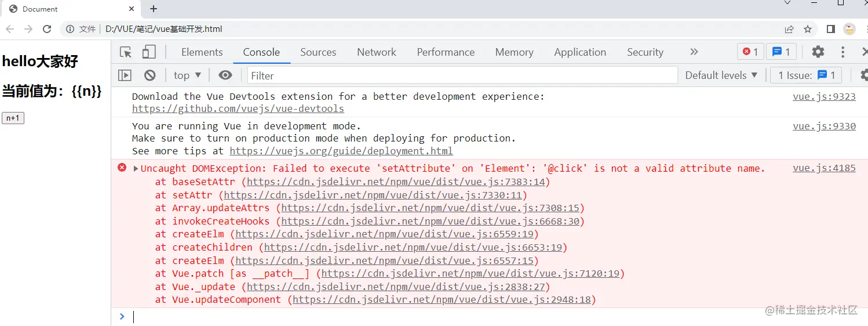Bookmark this page with the star
This screenshot has width=868, height=326.
[x=808, y=29]
